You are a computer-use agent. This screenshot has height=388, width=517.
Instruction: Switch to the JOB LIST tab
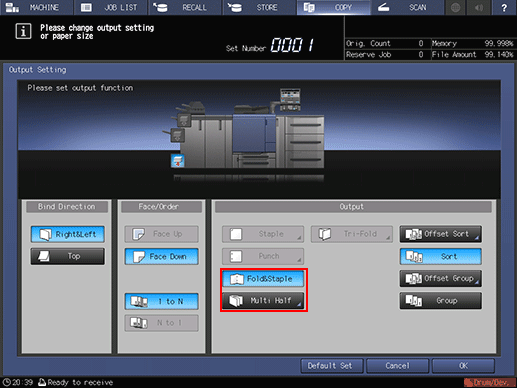tap(111, 7)
